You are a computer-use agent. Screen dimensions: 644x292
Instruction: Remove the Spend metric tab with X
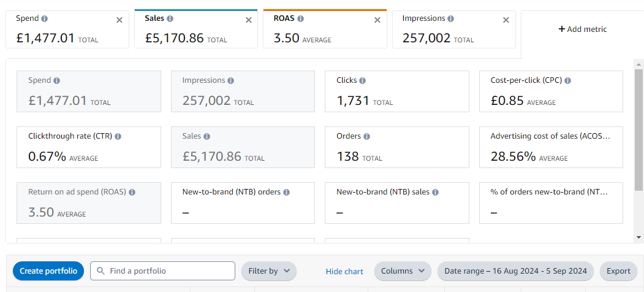119,20
